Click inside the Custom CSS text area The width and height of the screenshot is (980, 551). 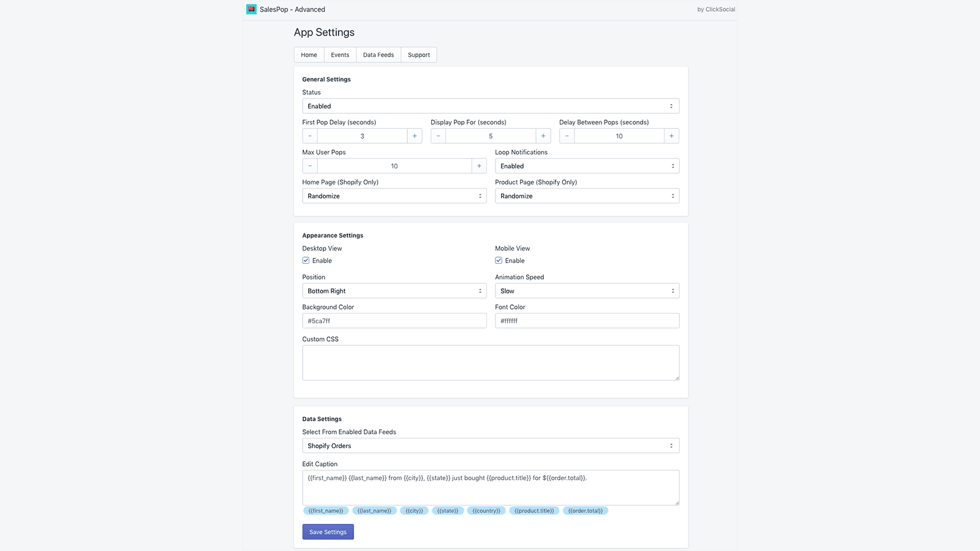click(490, 362)
